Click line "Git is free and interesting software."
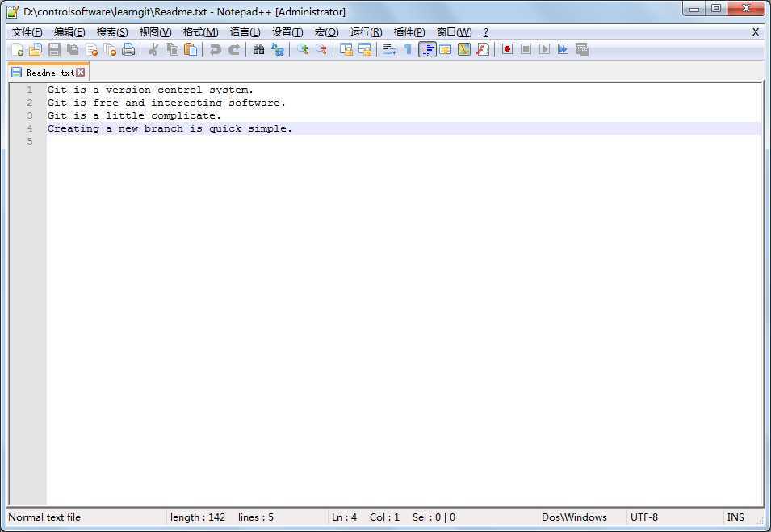The height and width of the screenshot is (532, 771). tap(166, 103)
